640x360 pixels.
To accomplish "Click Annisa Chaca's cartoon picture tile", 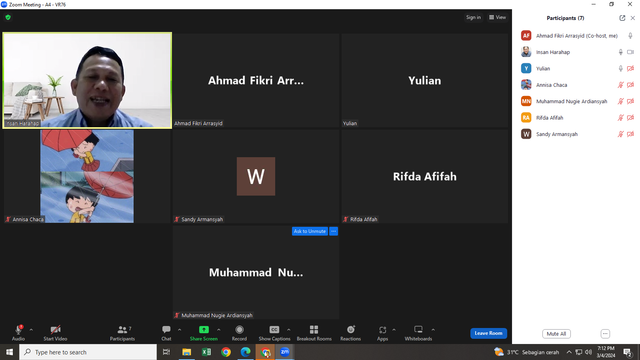I will point(87,176).
